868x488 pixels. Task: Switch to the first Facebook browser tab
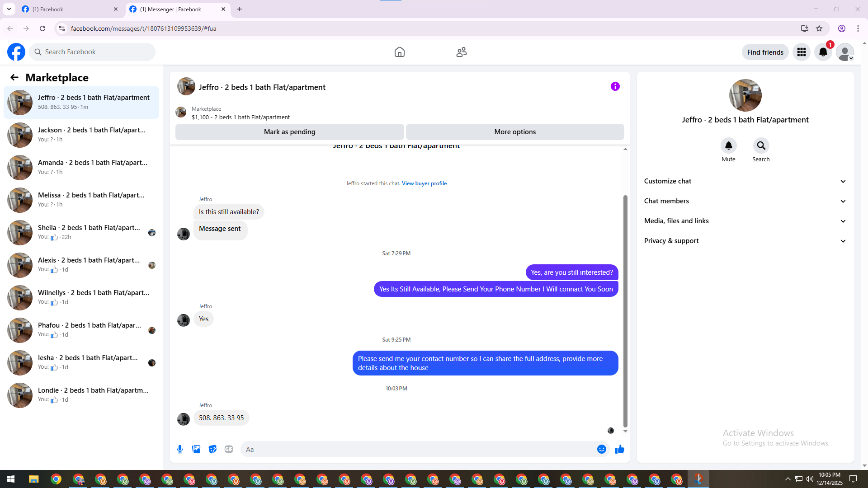click(x=68, y=9)
